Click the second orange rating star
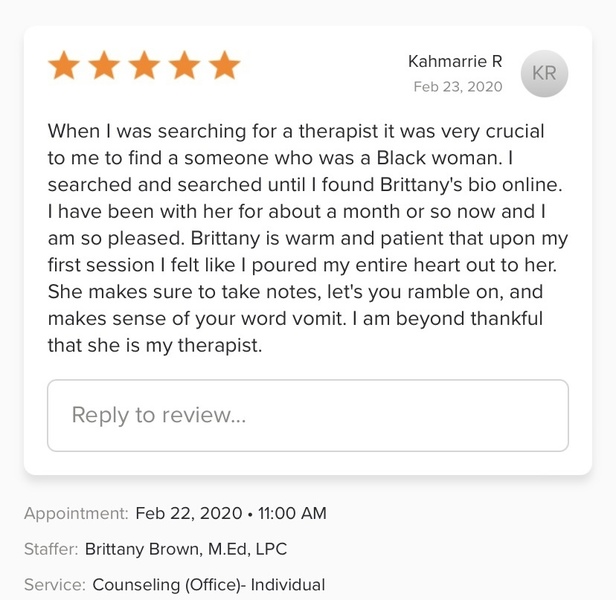 tap(105, 66)
